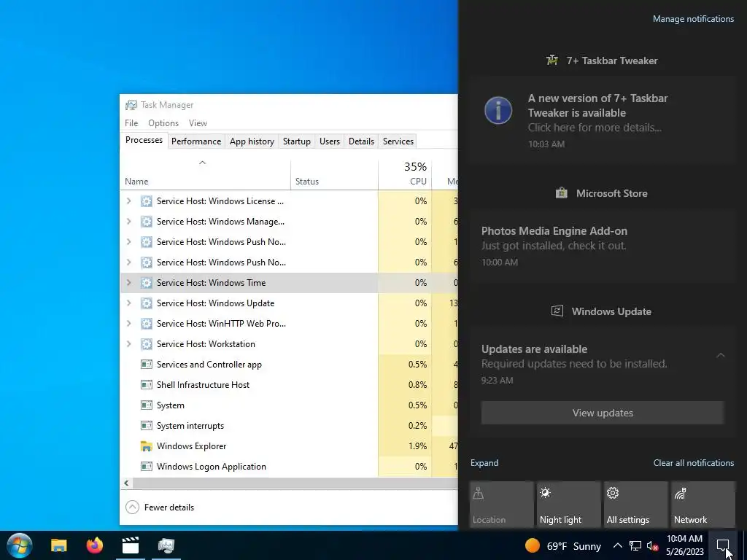The image size is (747, 560).
Task: Expand Service Host: WinHTTP Web Pro... row
Action: 128,324
